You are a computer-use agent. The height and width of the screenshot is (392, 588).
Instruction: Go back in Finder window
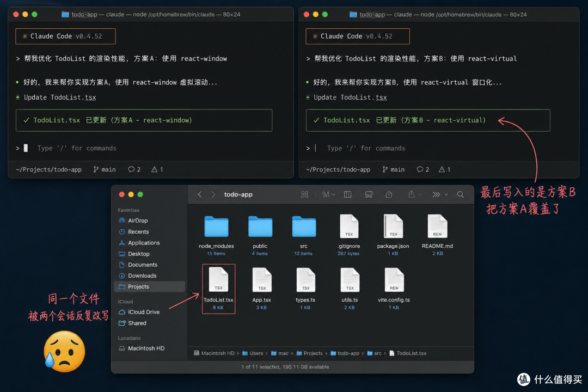click(199, 194)
